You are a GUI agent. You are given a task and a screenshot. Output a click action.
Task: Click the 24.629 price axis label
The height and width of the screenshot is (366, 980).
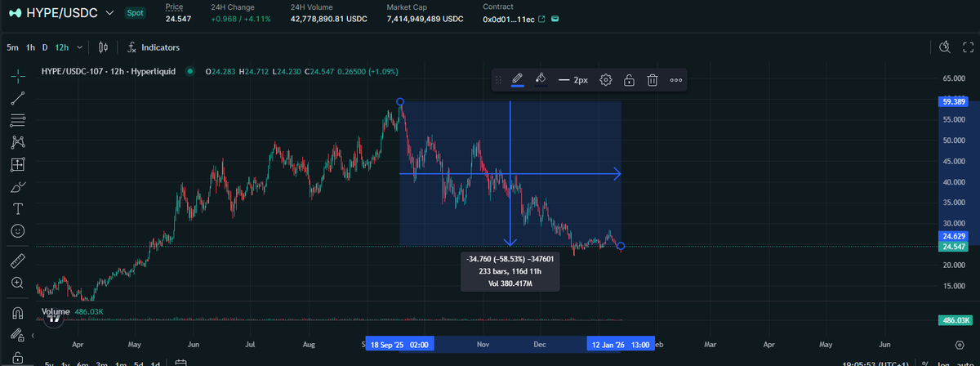pos(954,235)
